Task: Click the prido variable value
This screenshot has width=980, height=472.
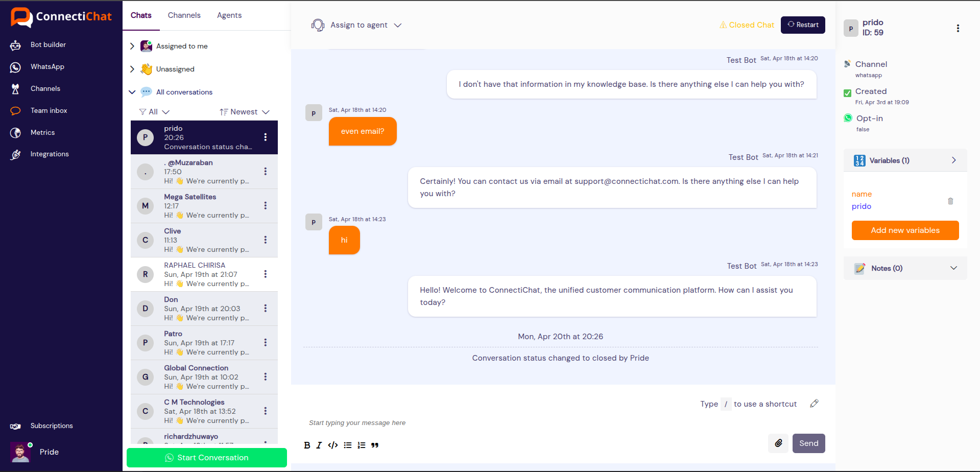Action: click(862, 206)
